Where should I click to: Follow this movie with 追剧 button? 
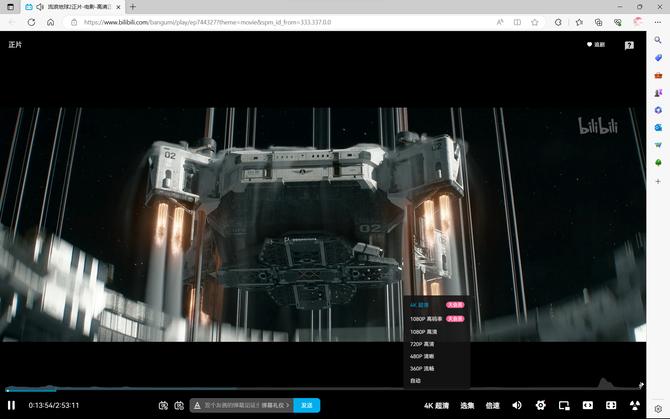pyautogui.click(x=595, y=45)
